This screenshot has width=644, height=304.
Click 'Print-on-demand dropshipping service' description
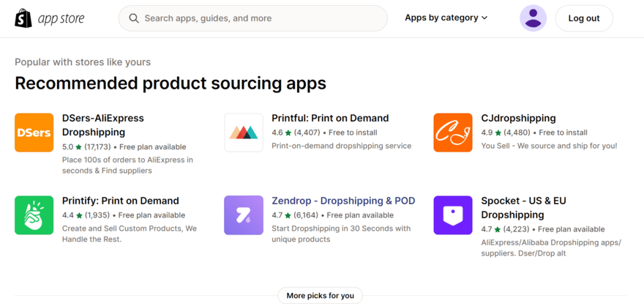click(342, 146)
